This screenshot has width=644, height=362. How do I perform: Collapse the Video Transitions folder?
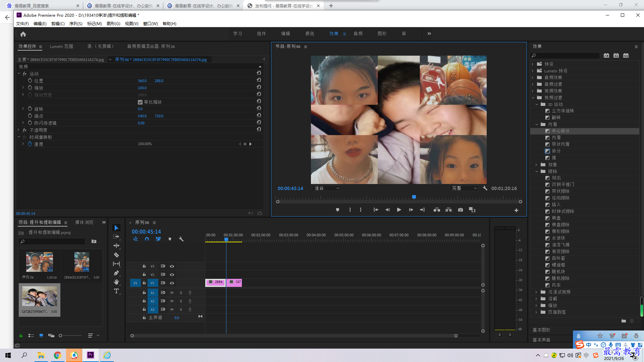click(x=533, y=98)
